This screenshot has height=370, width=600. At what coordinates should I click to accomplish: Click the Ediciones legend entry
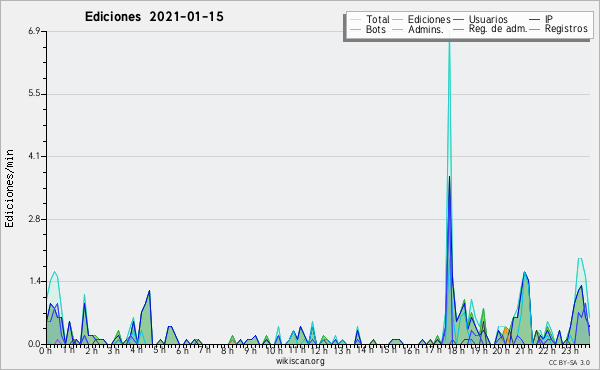coord(421,19)
